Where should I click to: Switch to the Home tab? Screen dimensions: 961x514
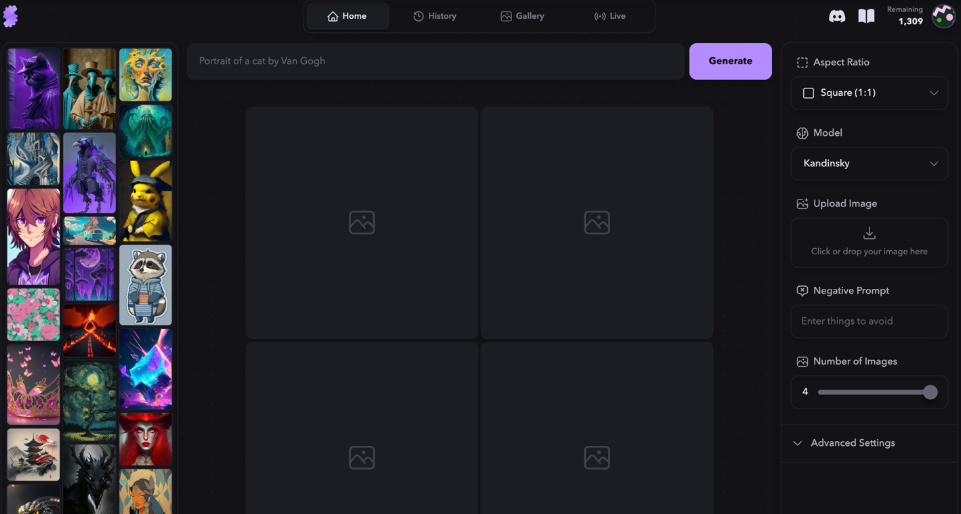click(347, 17)
